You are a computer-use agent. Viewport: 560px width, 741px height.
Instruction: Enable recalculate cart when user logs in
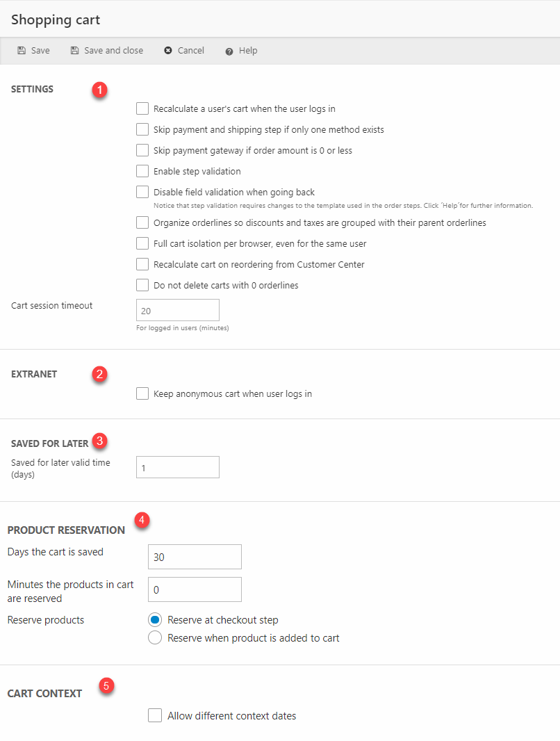[x=142, y=108]
